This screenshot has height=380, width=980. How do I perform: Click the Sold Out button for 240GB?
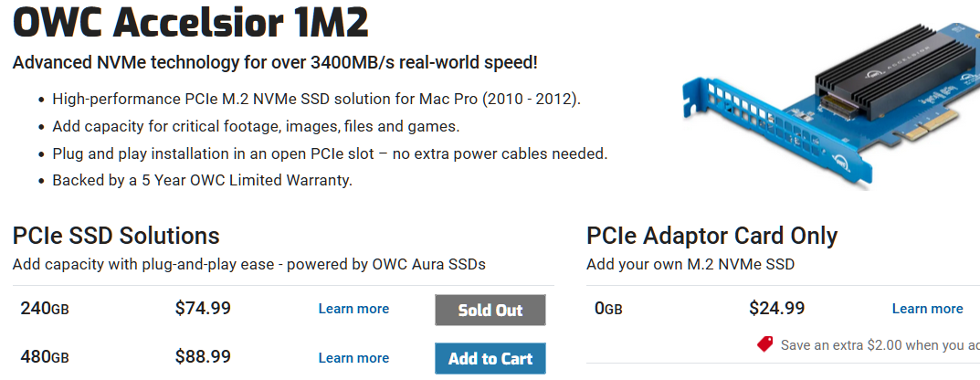(x=490, y=310)
